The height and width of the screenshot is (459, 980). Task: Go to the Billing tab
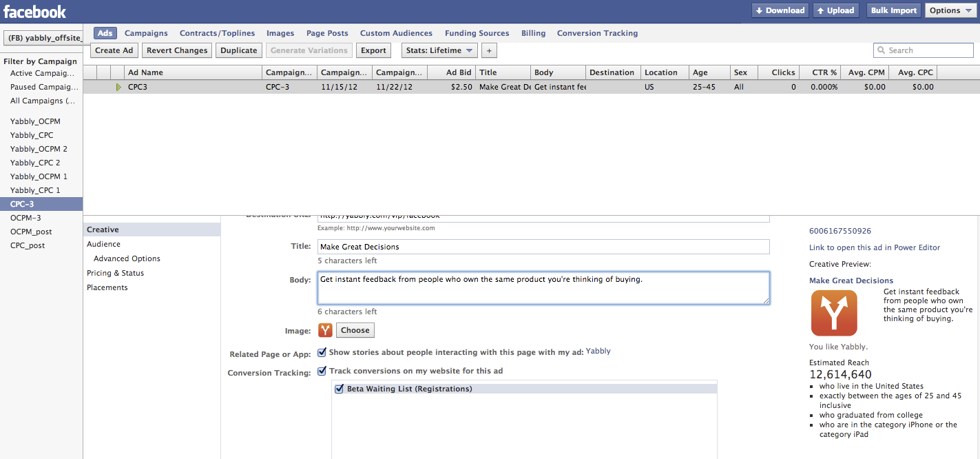[533, 33]
